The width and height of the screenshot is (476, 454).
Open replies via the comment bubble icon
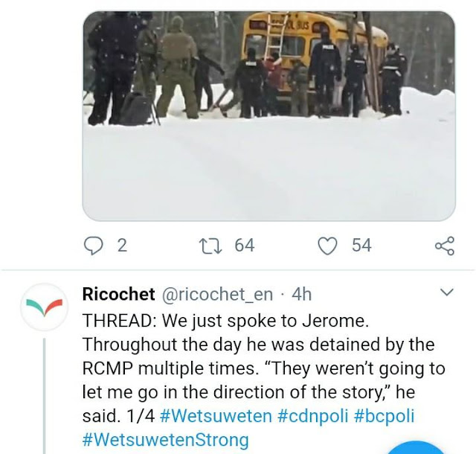(x=93, y=246)
